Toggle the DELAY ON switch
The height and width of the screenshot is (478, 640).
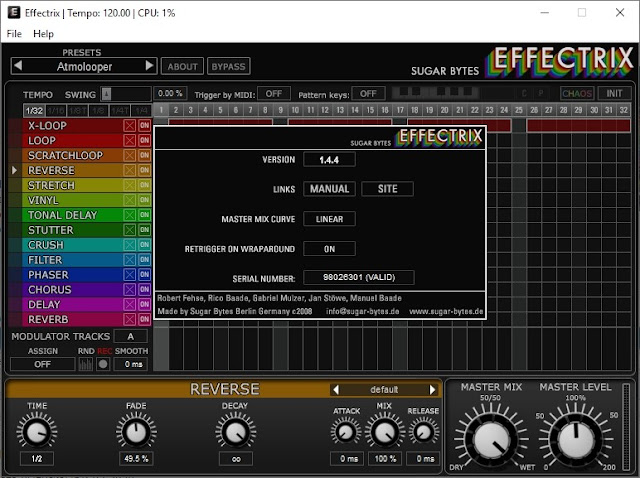pos(144,304)
